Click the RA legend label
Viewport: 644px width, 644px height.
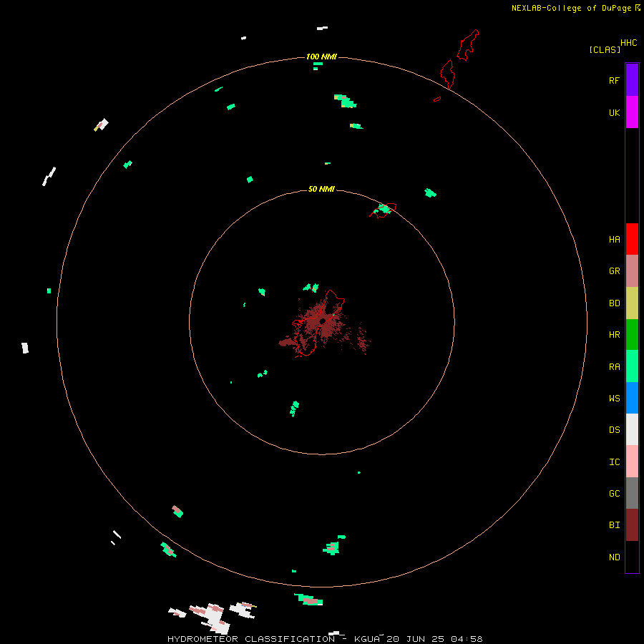coord(615,366)
